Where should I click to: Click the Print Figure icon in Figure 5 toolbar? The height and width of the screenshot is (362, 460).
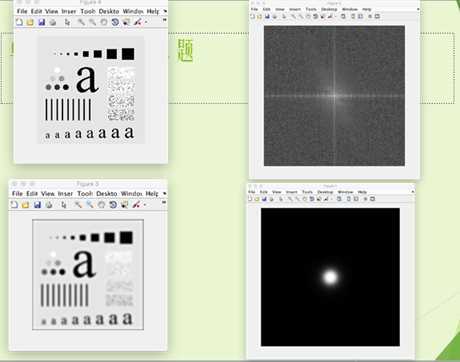[x=49, y=205]
